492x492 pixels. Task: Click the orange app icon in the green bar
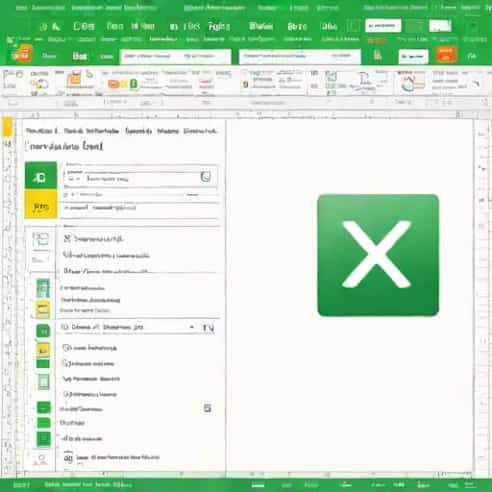click(22, 54)
